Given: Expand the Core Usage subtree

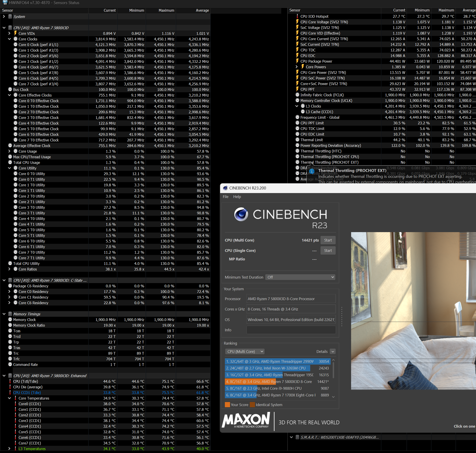Looking at the screenshot, I should [9, 151].
